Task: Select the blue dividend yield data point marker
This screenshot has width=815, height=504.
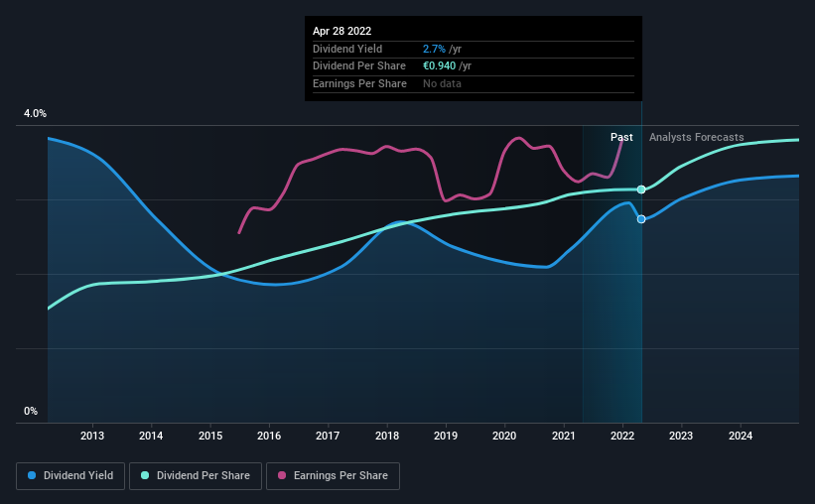Action: (x=641, y=219)
